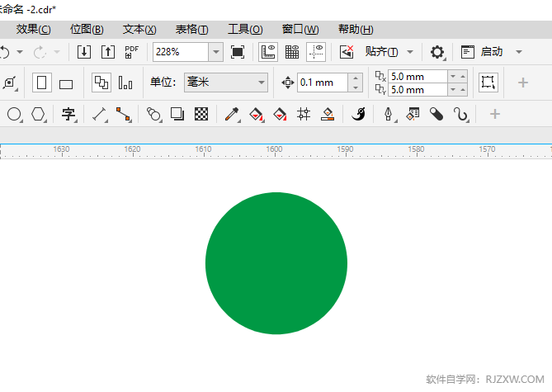Click the 启动 launcher button
Screen dimensions: 552x392
tap(482, 52)
